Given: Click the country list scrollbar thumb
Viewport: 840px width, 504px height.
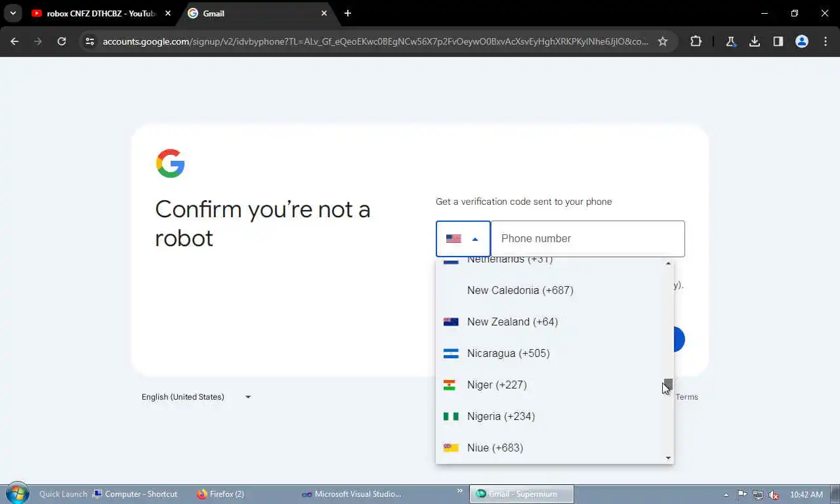Looking at the screenshot, I should point(669,385).
